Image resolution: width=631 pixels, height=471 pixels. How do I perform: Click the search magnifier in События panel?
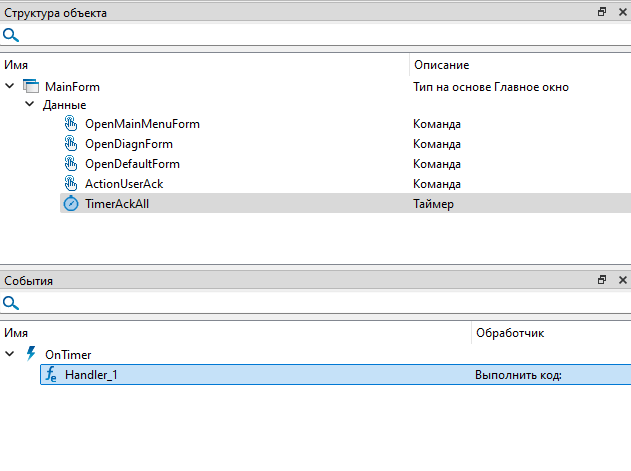(x=11, y=303)
